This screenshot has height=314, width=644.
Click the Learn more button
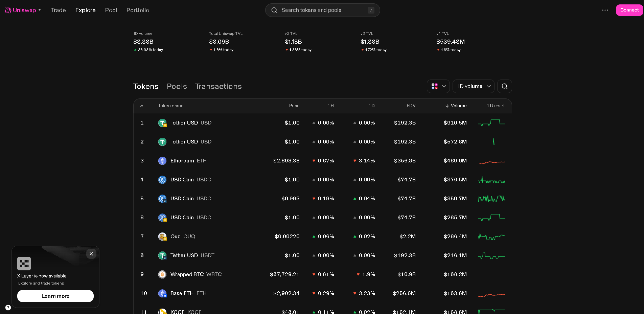point(55,296)
